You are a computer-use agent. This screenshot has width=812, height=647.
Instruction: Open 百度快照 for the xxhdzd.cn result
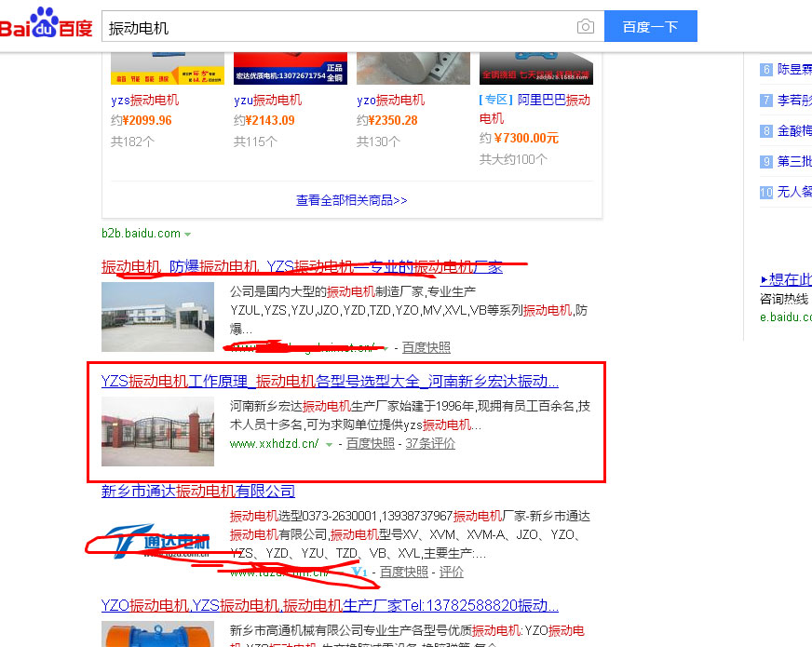pyautogui.click(x=370, y=444)
